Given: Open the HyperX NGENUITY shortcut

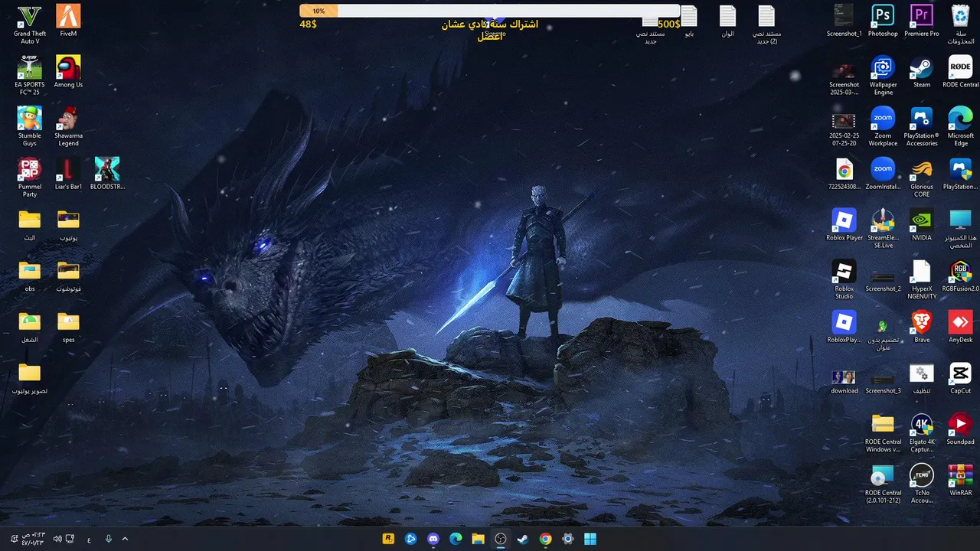Looking at the screenshot, I should [922, 279].
